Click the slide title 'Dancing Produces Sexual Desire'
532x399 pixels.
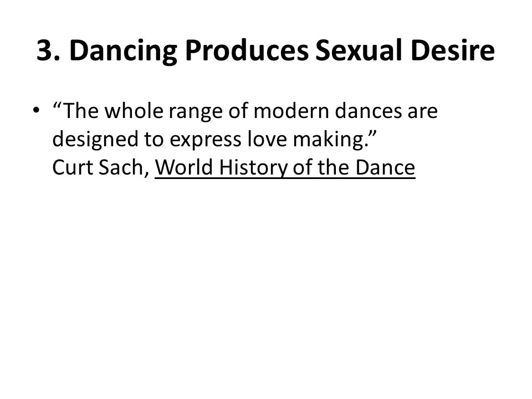(265, 50)
